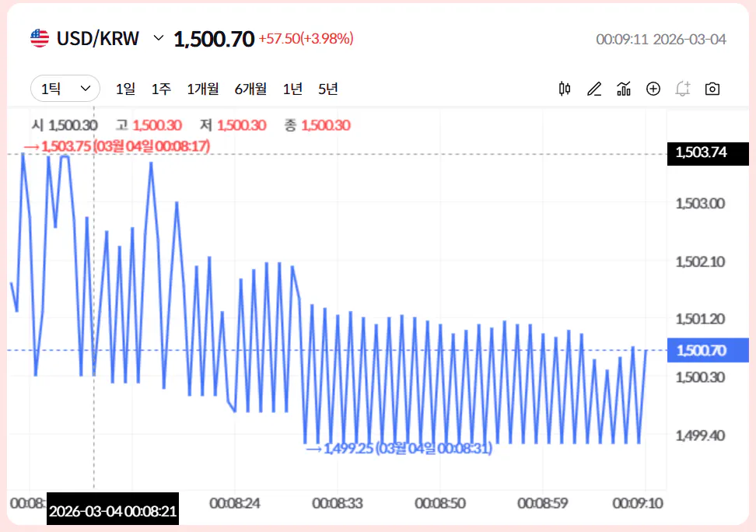Select the 1일 time range
Viewport: 756px width, 532px height.
tap(125, 89)
